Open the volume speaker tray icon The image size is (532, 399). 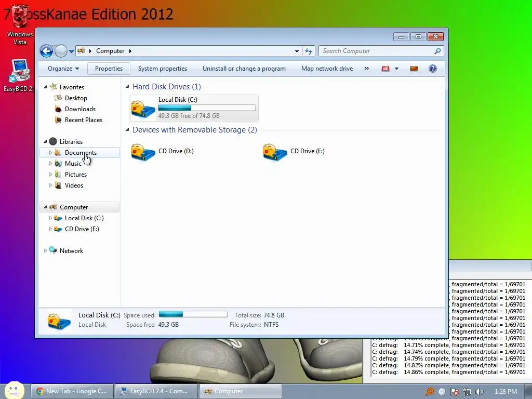pos(479,392)
